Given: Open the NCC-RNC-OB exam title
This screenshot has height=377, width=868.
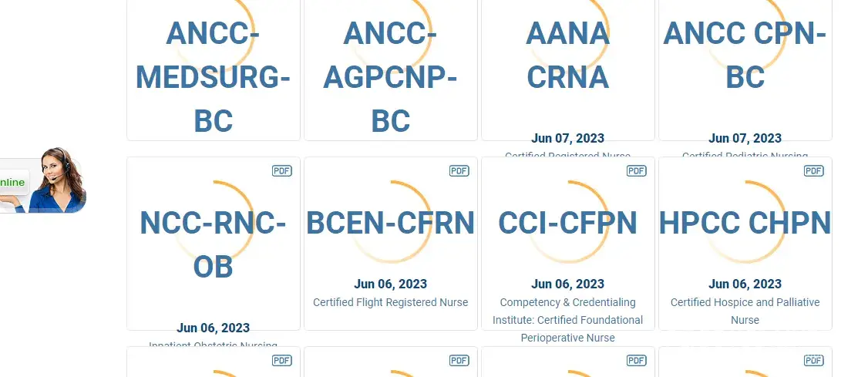Looking at the screenshot, I should coord(214,244).
